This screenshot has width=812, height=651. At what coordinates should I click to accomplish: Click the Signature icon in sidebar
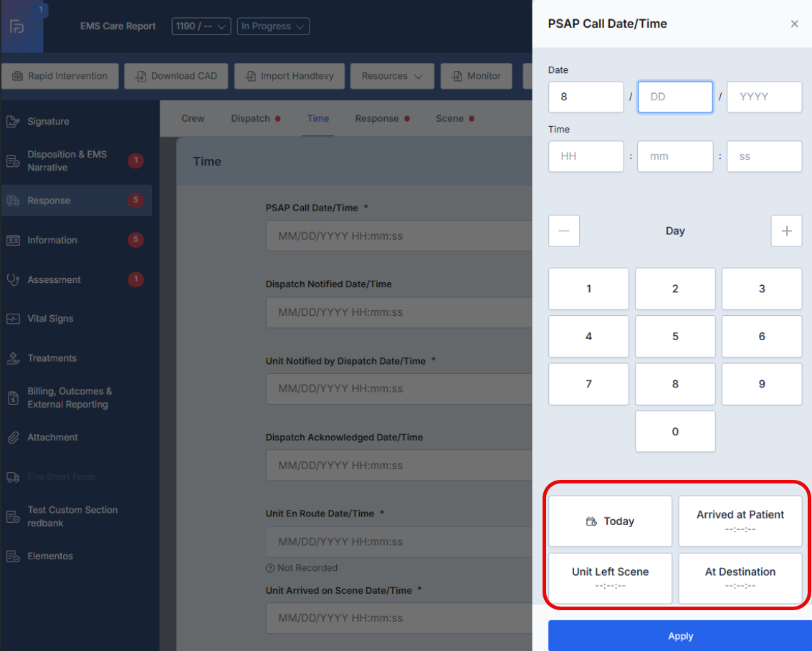tap(13, 122)
